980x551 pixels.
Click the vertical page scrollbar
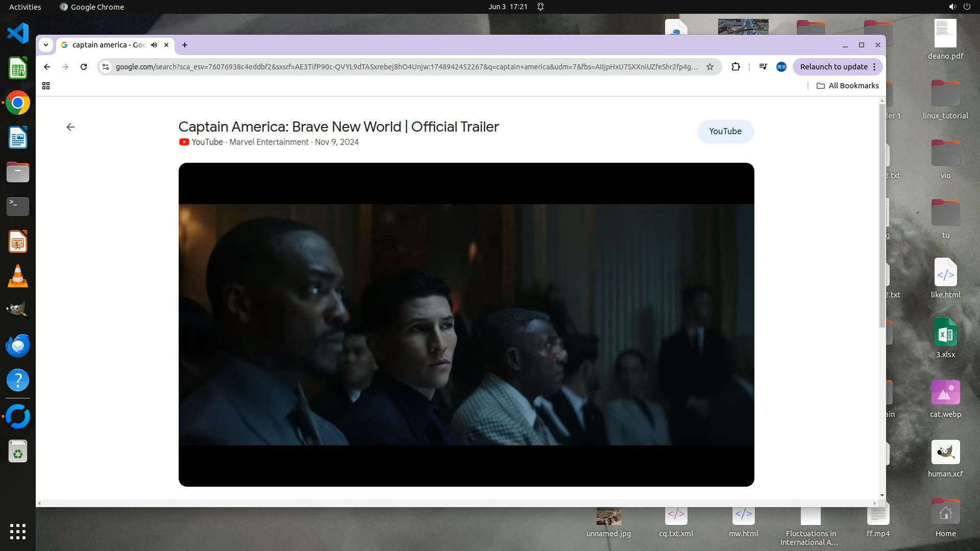(882, 214)
